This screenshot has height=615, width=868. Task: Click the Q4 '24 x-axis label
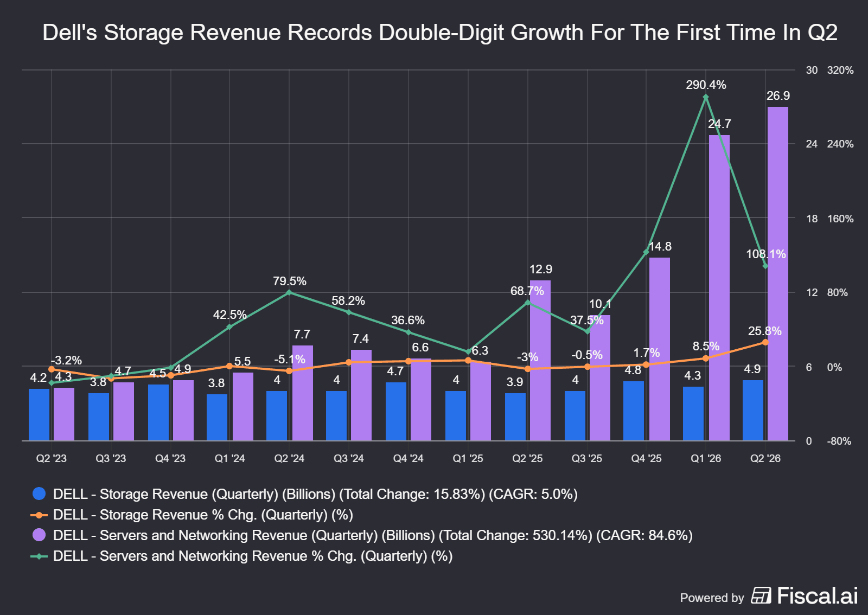(x=409, y=458)
